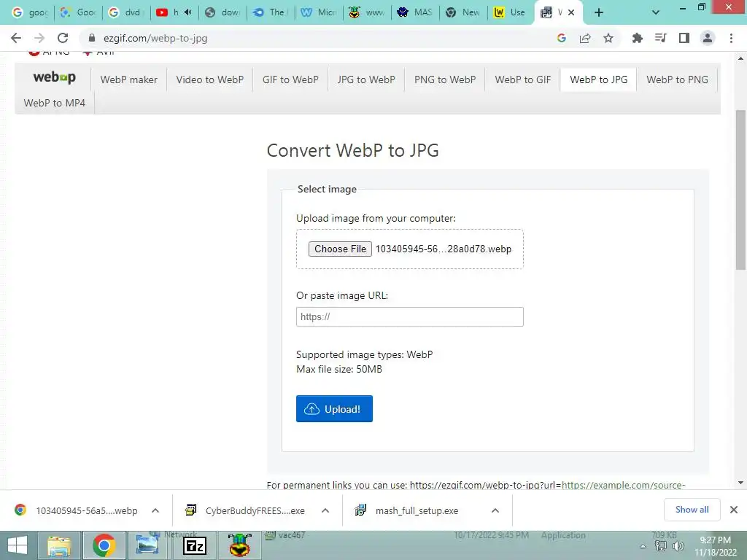Click the browser forward arrow

39,38
